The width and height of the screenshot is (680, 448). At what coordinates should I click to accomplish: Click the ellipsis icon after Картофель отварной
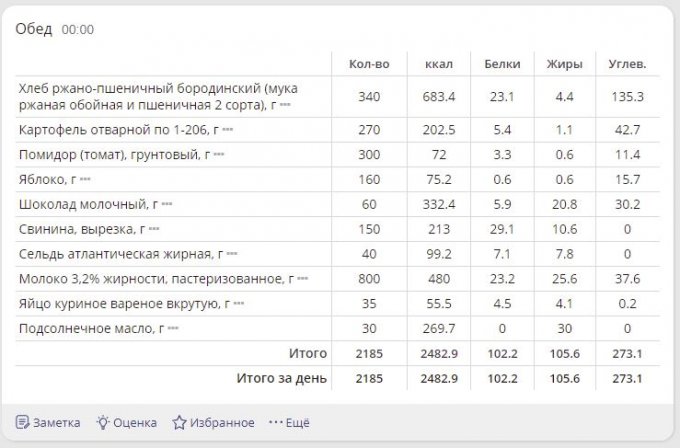227,130
